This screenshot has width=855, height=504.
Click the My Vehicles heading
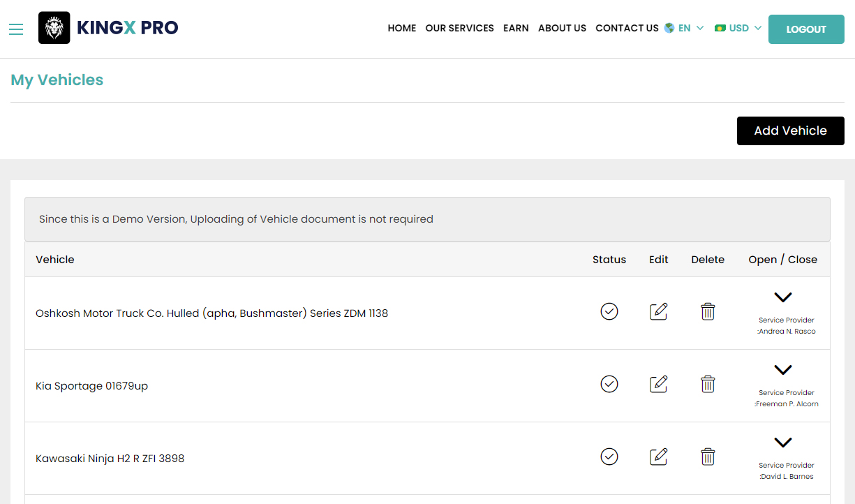pos(57,80)
